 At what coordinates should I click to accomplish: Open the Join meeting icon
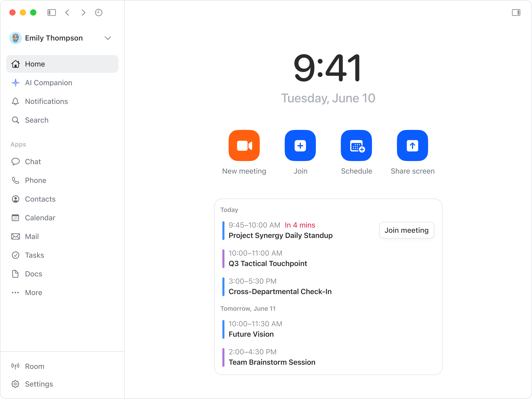[x=300, y=145]
